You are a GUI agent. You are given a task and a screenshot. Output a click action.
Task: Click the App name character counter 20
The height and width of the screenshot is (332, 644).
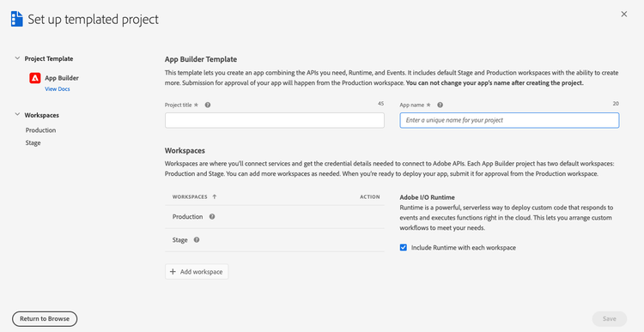[616, 104]
